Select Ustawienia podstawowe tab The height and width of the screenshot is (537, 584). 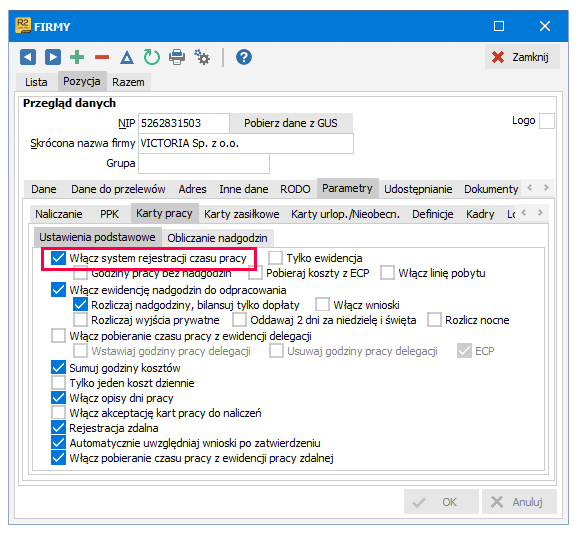(x=97, y=237)
